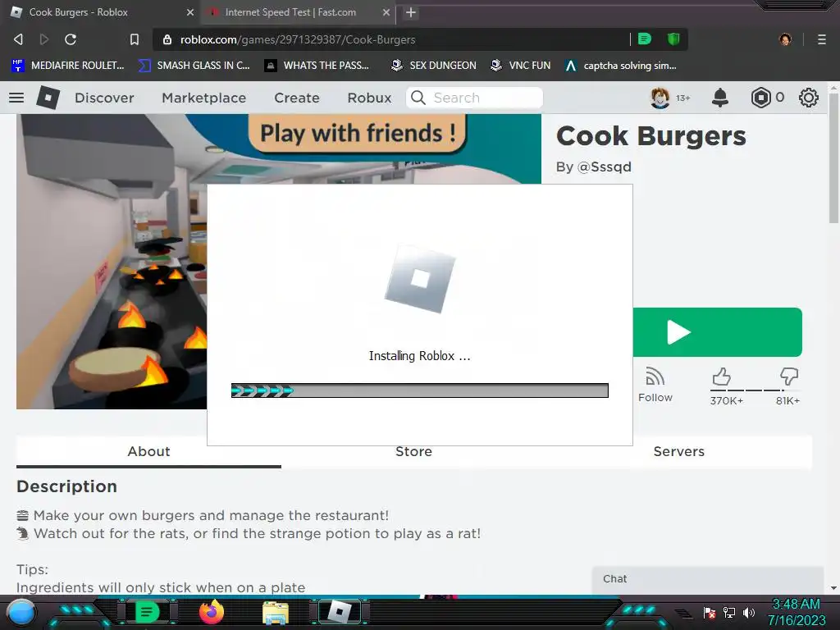The image size is (840, 630).
Task: Switch to the Store tab
Action: point(413,452)
